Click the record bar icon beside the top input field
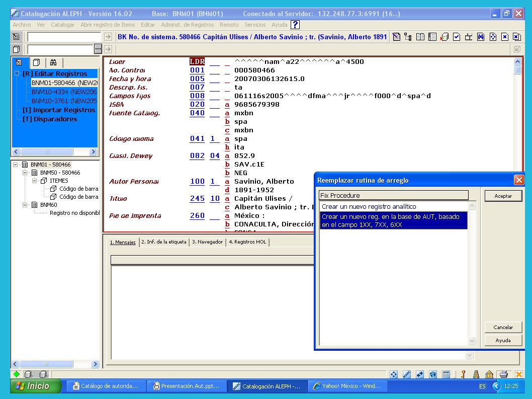Screen dimensions: 532x399 tap(16, 37)
